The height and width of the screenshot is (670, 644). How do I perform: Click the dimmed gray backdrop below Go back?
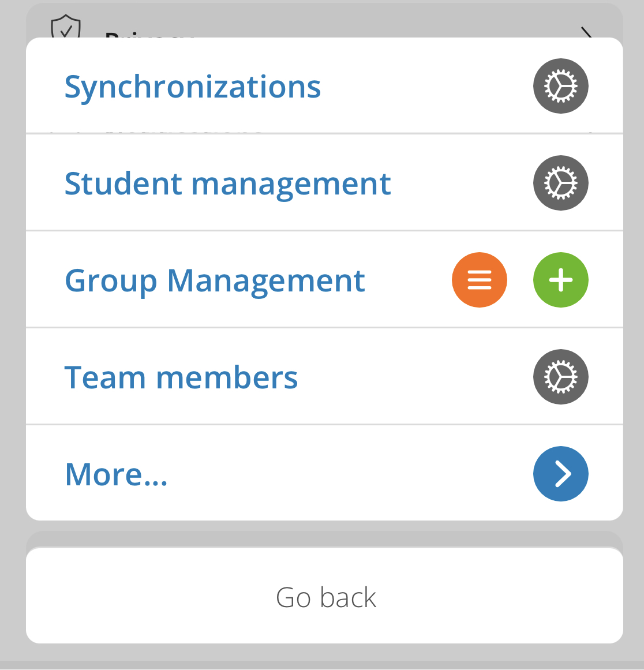click(x=322, y=656)
